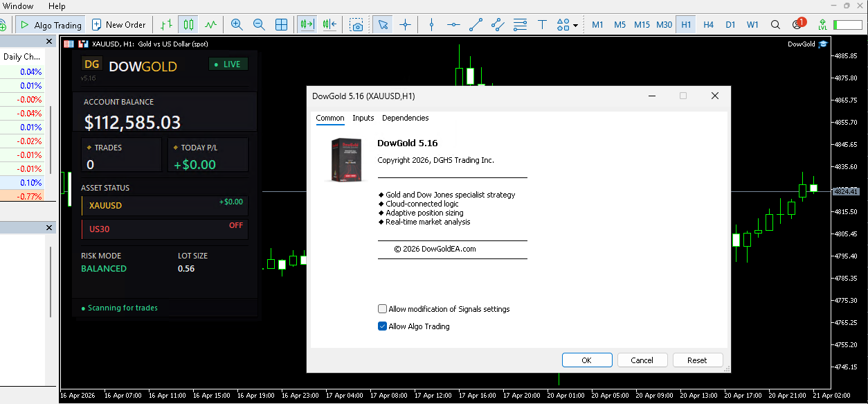868x404 pixels.
Task: Select the bar chart type icon
Action: (x=166, y=25)
